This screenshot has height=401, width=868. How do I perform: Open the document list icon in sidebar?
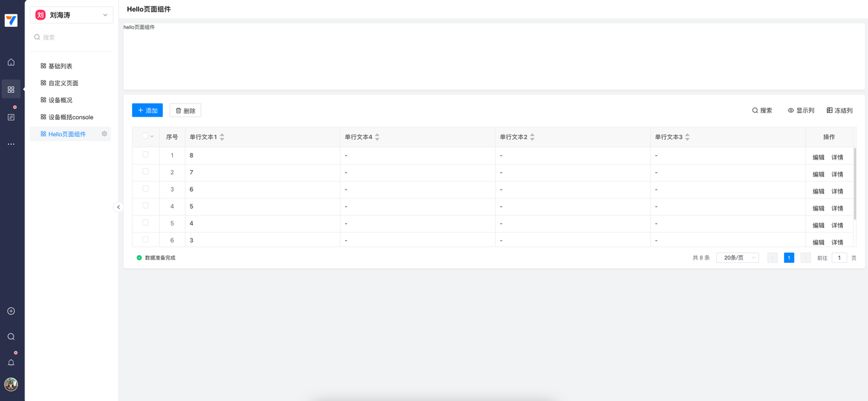(x=11, y=117)
